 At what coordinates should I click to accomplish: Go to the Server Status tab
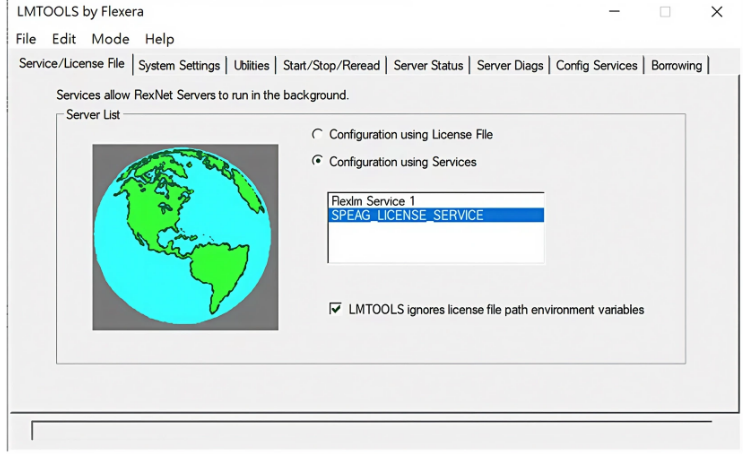click(428, 65)
